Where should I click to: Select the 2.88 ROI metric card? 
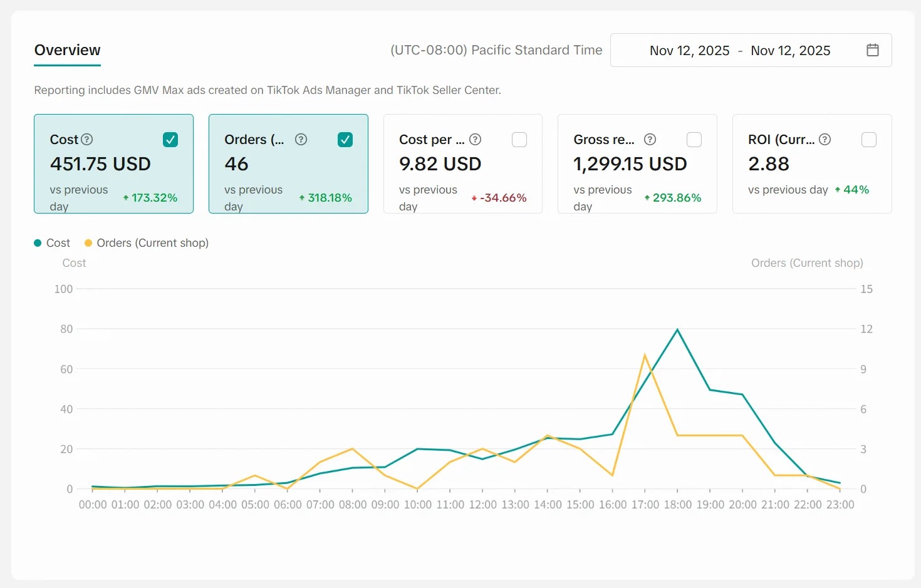click(x=811, y=164)
